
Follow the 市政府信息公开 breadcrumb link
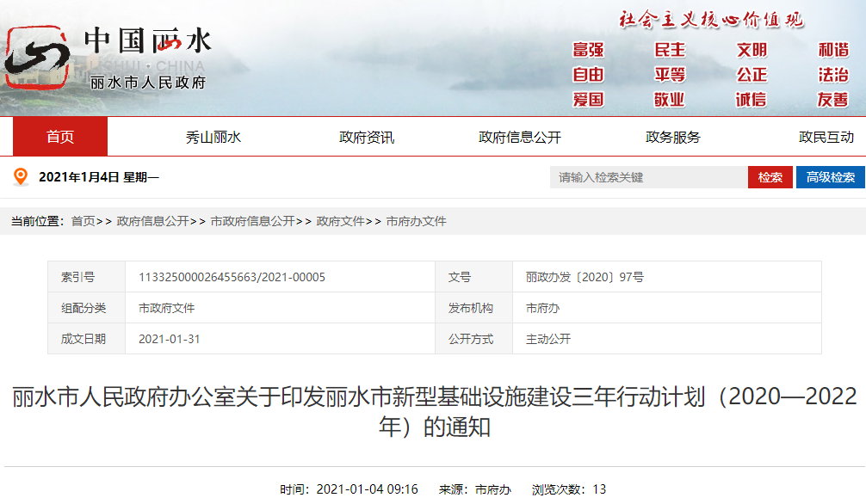[x=252, y=221]
